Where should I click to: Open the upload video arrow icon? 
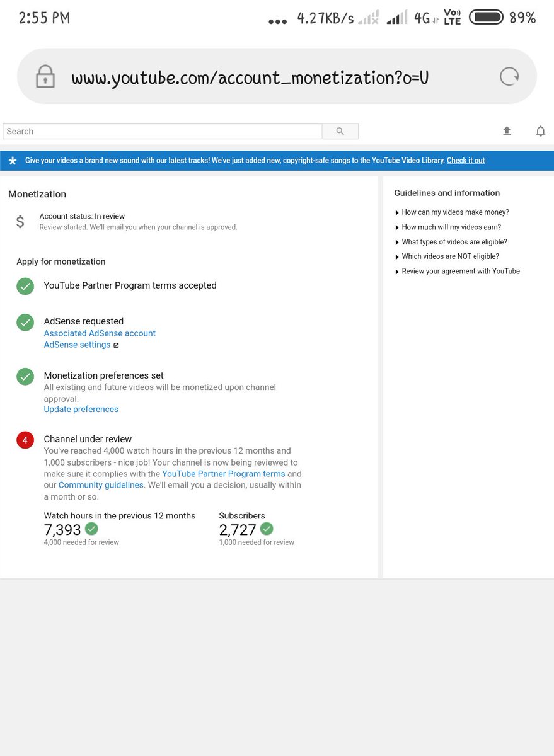pyautogui.click(x=507, y=131)
